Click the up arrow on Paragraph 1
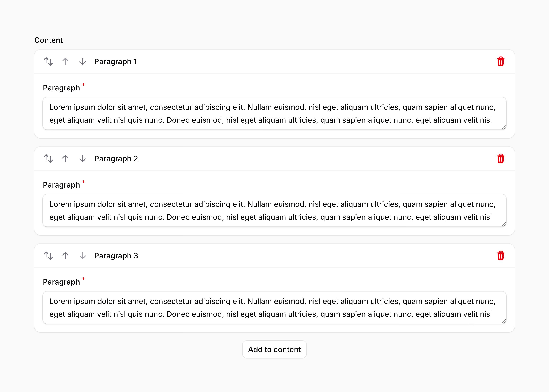The image size is (549, 392). click(65, 61)
